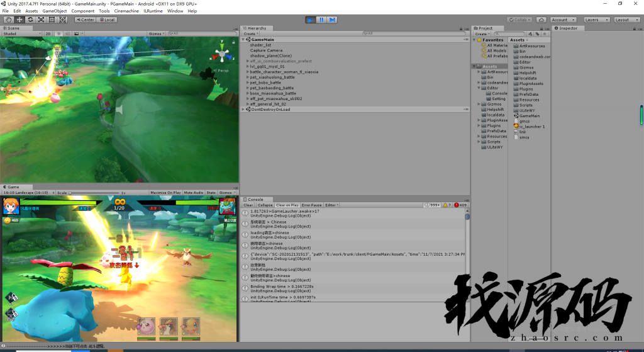Viewport: 644px width, 352px height.
Task: Select boss_miaowahua_battle in Hierarchy
Action: (273, 93)
